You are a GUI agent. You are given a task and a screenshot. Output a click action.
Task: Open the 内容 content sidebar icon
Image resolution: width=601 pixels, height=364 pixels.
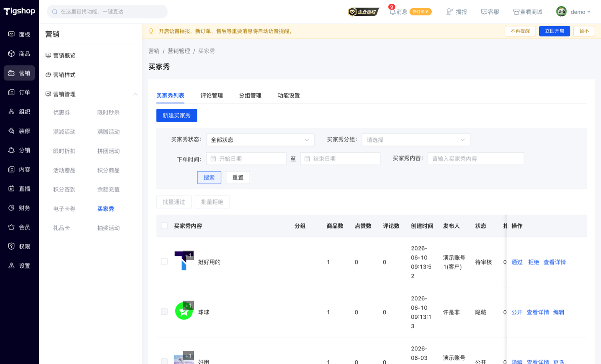(x=11, y=169)
